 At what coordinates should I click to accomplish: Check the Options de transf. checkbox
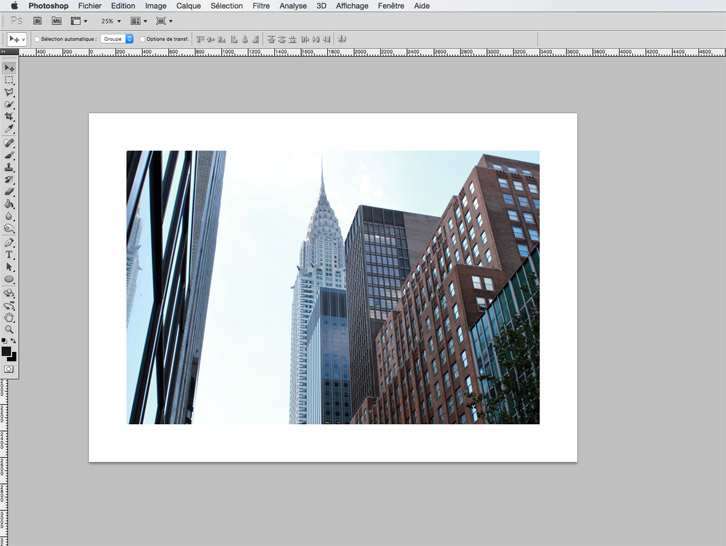point(142,39)
